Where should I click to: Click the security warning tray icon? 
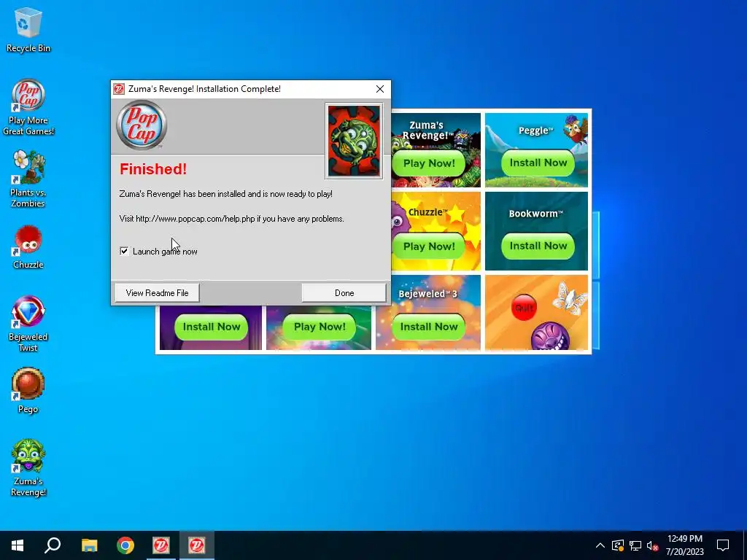617,545
